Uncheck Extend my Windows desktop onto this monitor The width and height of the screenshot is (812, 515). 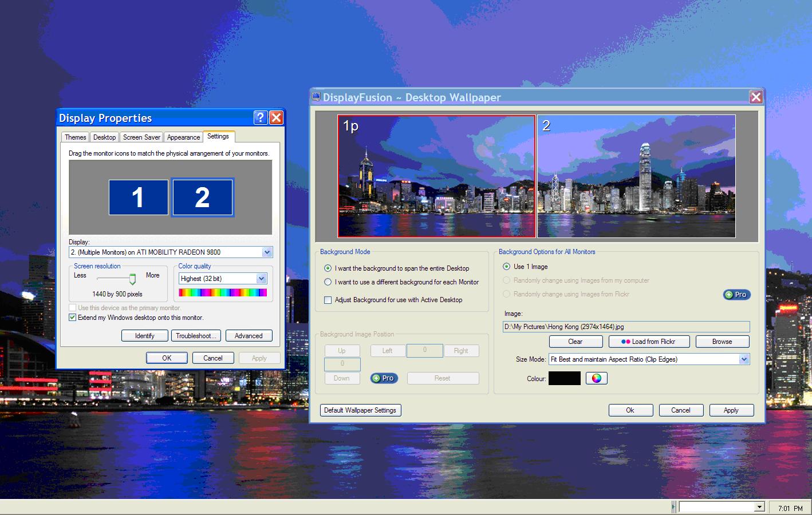coord(73,318)
